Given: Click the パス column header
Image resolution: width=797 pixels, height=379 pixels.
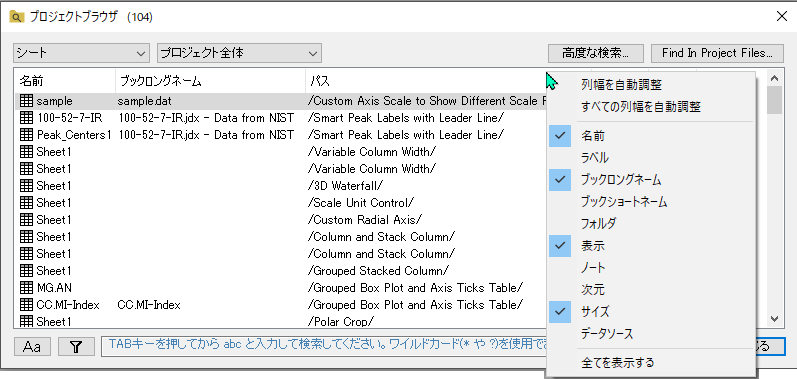Looking at the screenshot, I should pos(426,81).
